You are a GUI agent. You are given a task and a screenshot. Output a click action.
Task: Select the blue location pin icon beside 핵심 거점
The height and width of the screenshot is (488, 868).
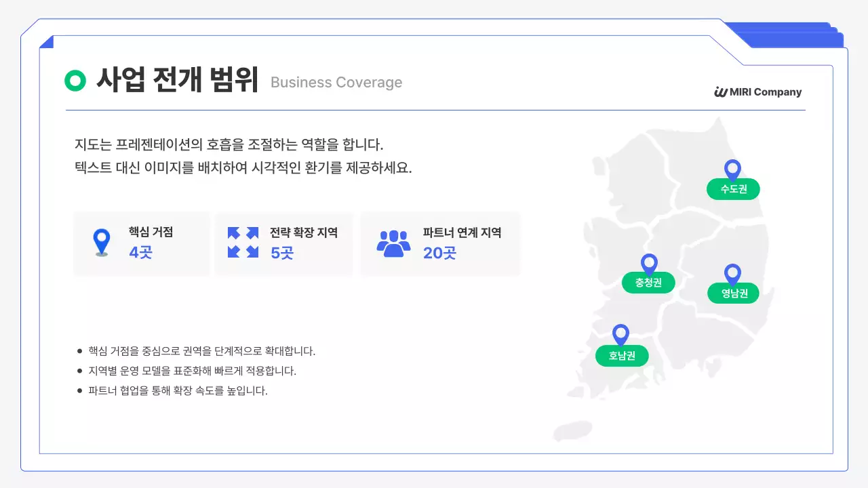tap(102, 242)
